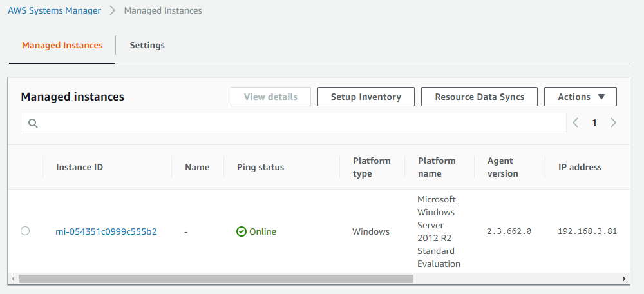Sort by the IP address column header
Image resolution: width=644 pixels, height=294 pixels.
(580, 168)
